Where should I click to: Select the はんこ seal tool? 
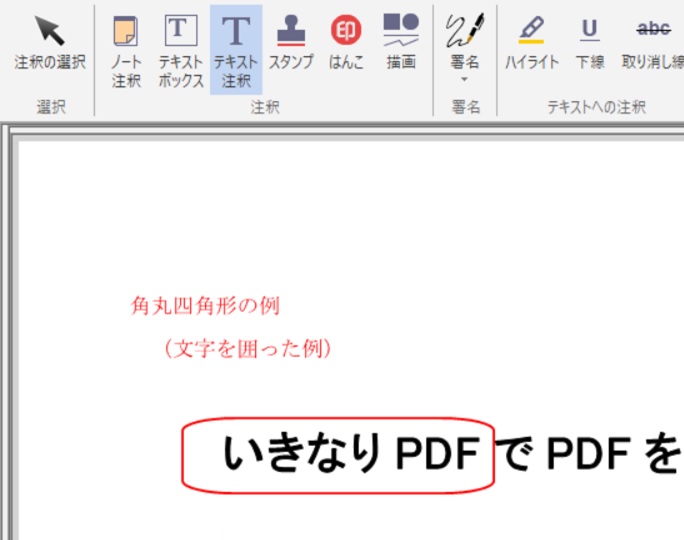pyautogui.click(x=346, y=43)
